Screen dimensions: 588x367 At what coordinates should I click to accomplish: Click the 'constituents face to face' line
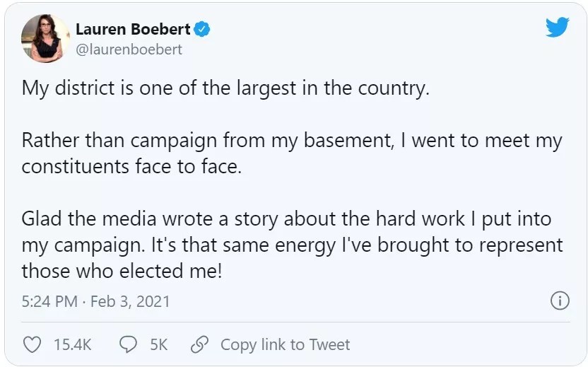pos(136,166)
